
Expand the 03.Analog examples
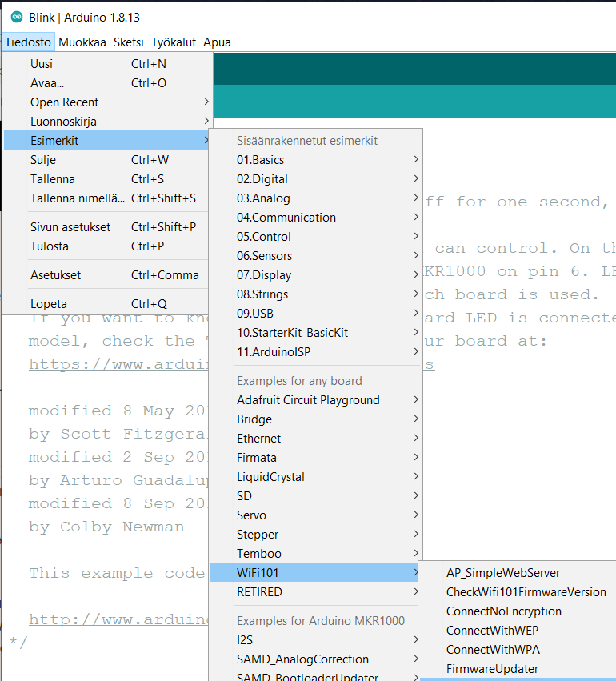tap(315, 198)
